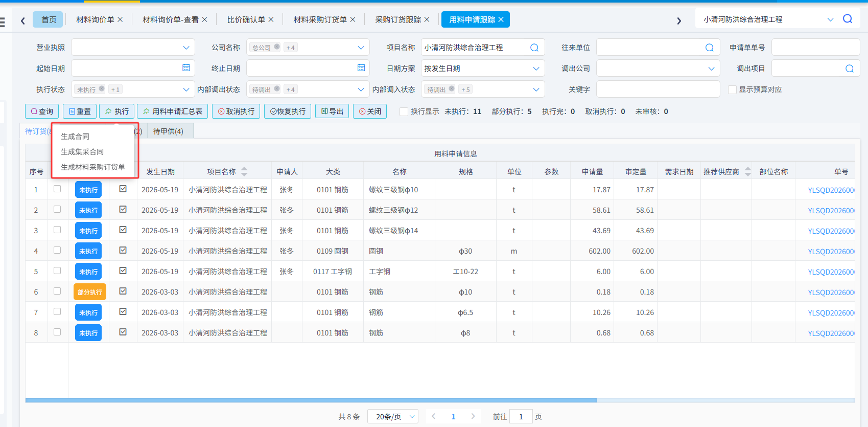This screenshot has height=427, width=868.
Task: Close the 材料询价单 tab
Action: [120, 19]
